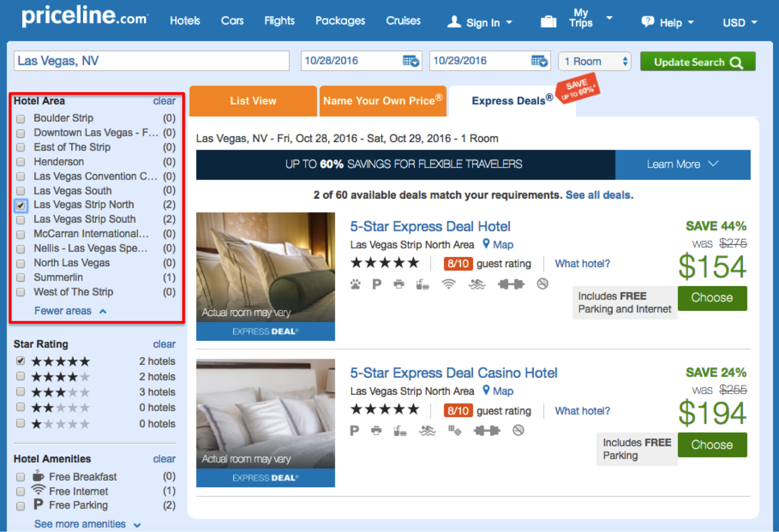The width and height of the screenshot is (779, 532).
Task: Click map pin icon for the $194 casino hotel
Action: 486,390
